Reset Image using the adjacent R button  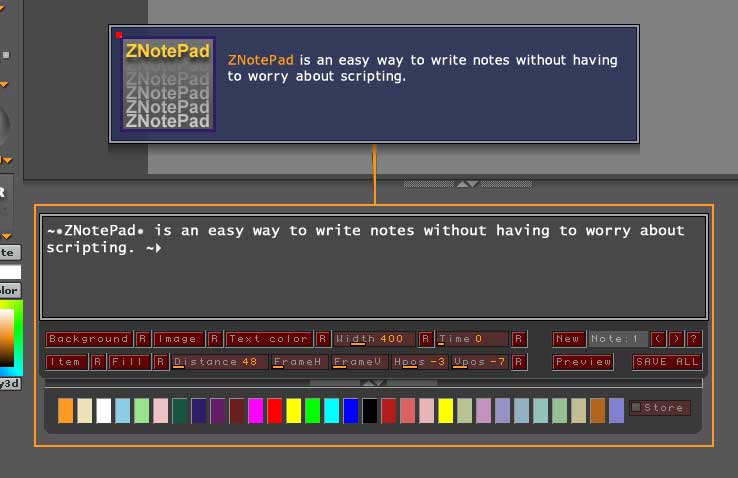coord(215,339)
